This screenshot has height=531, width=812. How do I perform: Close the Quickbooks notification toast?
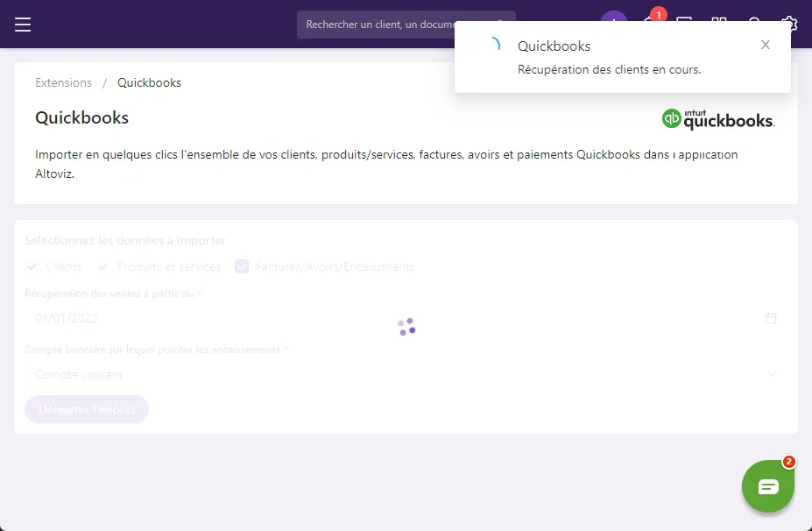[x=766, y=45]
